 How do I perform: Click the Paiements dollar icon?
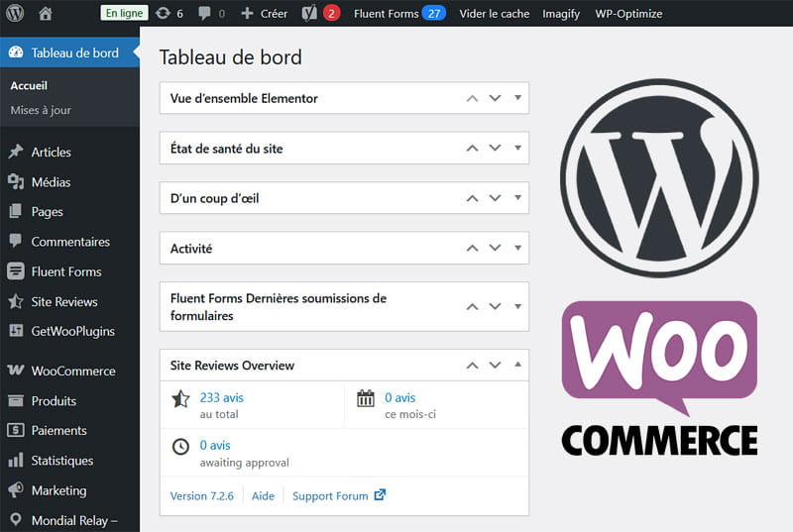pyautogui.click(x=16, y=430)
